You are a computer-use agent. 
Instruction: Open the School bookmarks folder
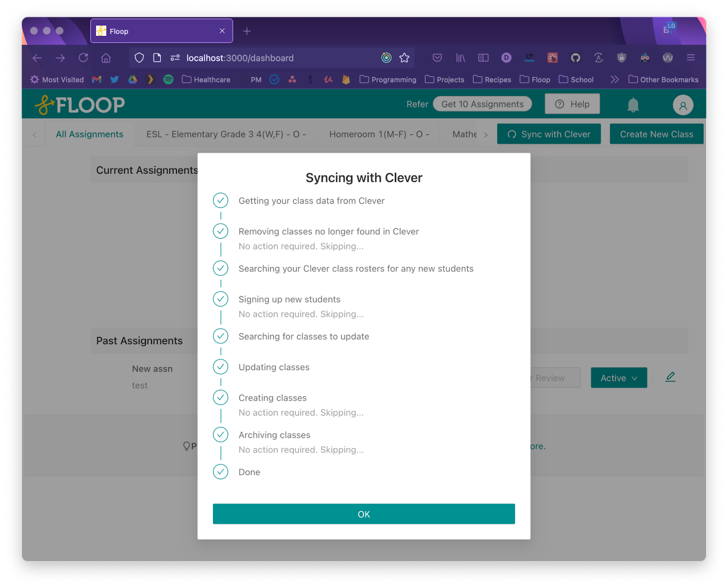[x=576, y=80]
